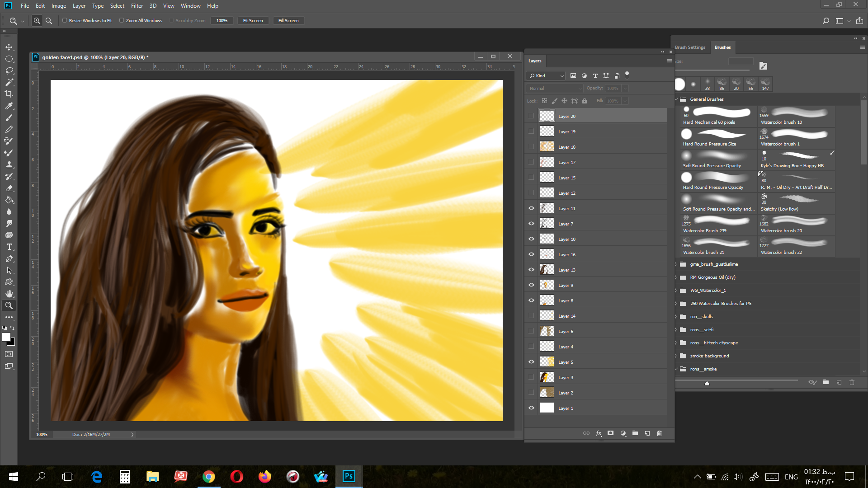Screen dimensions: 868x488
Task: Create a new group folder icon
Action: 635,433
